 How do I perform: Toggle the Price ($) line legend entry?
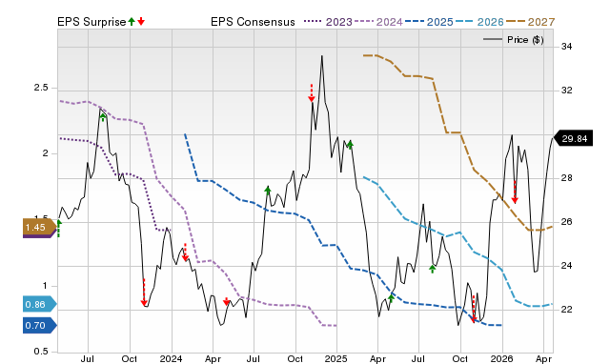point(514,40)
